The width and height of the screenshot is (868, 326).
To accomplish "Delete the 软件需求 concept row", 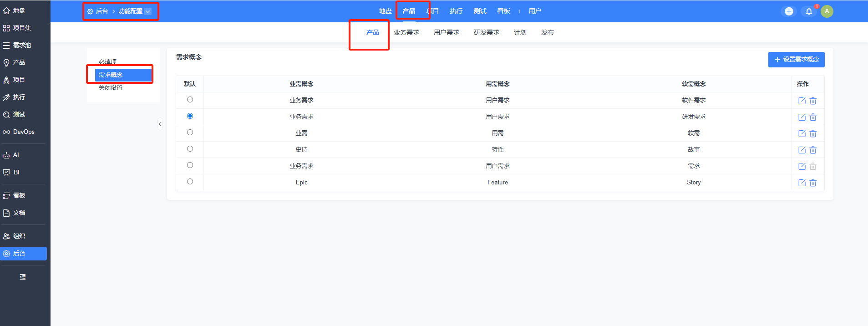I will pyautogui.click(x=813, y=101).
